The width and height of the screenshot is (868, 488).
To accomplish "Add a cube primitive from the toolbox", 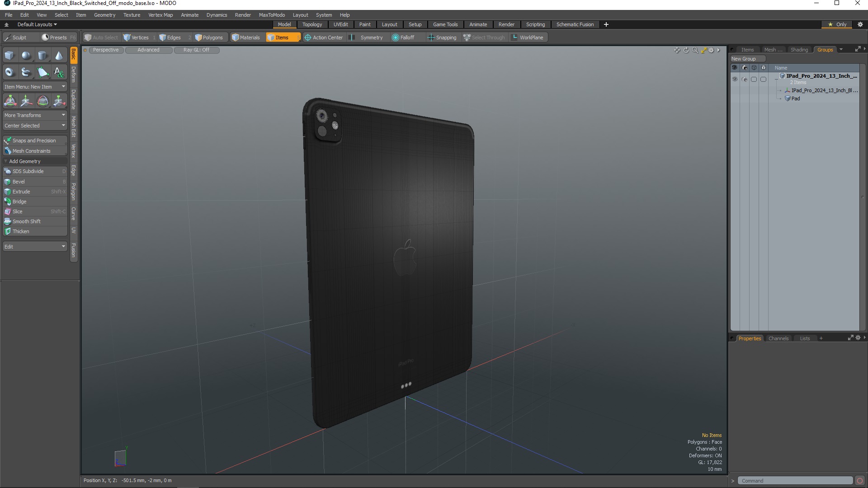I will (x=9, y=56).
